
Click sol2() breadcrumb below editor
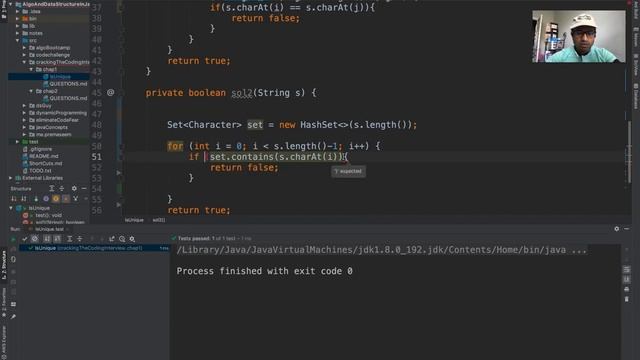point(159,220)
